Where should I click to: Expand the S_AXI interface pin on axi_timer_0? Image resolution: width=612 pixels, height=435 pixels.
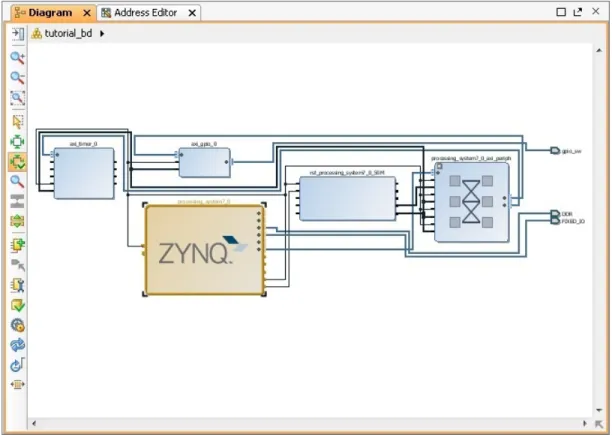(x=52, y=154)
